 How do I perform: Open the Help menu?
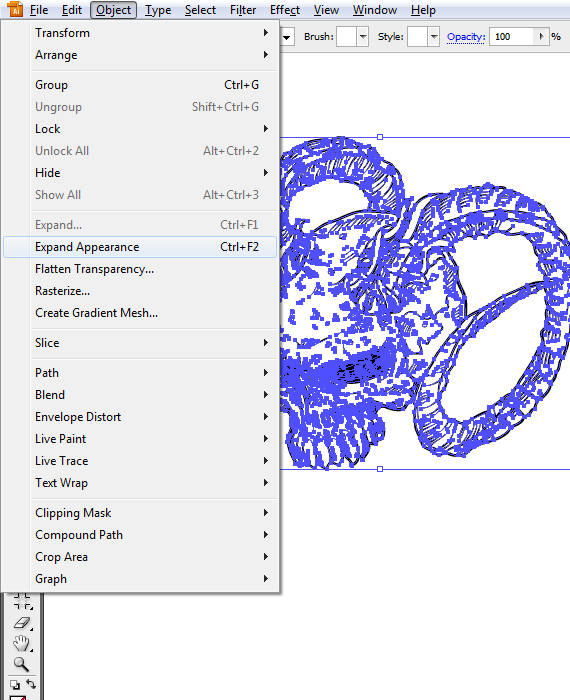(x=423, y=10)
